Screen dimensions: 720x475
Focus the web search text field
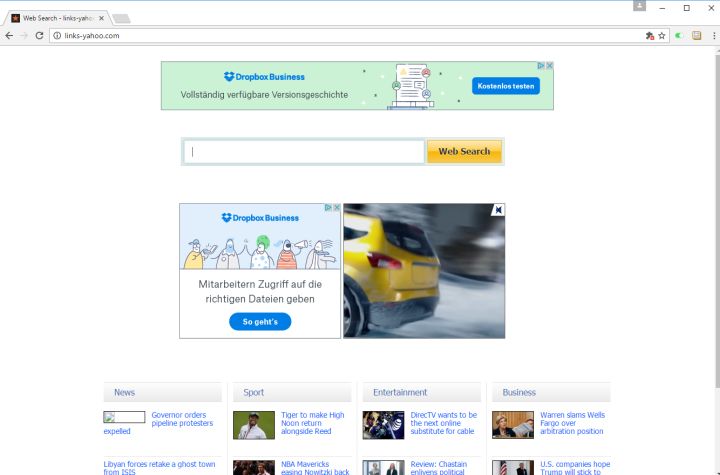304,152
